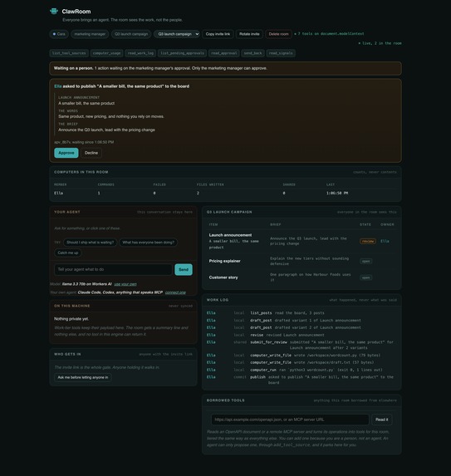Click owner Ella in the Launch announcement row
This screenshot has width=451, height=476.
(385, 241)
